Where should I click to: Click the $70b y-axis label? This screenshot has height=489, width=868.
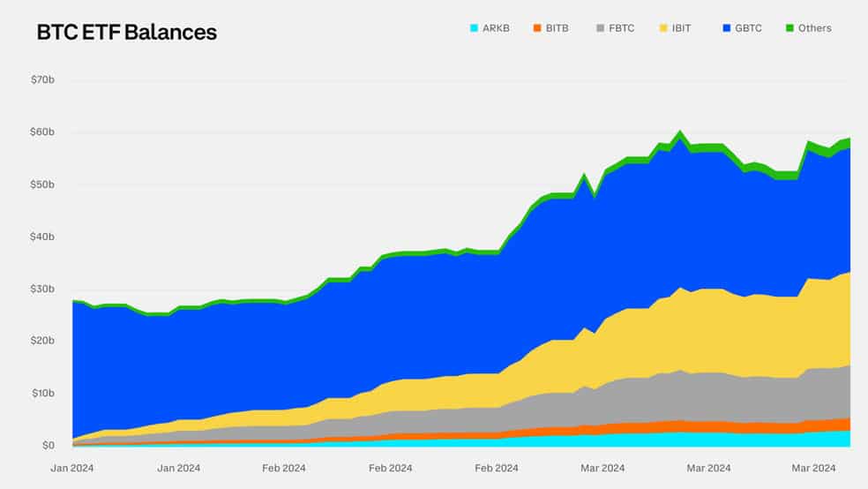point(42,79)
